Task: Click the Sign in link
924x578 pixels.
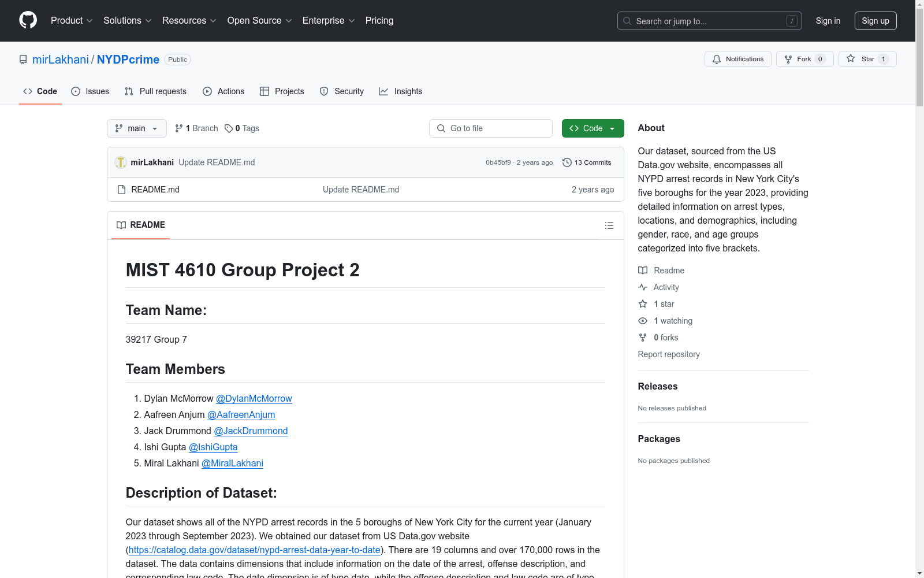Action: pos(828,21)
